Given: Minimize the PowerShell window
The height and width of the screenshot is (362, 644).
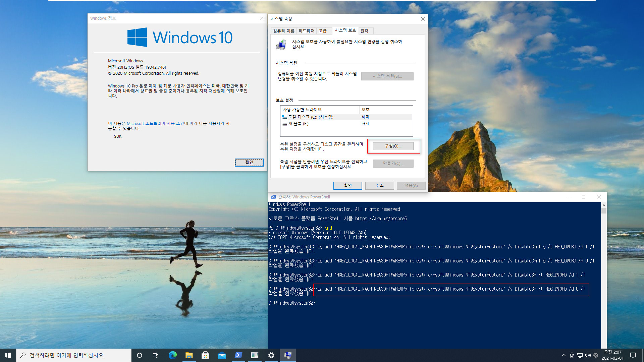Looking at the screenshot, I should pos(569,197).
